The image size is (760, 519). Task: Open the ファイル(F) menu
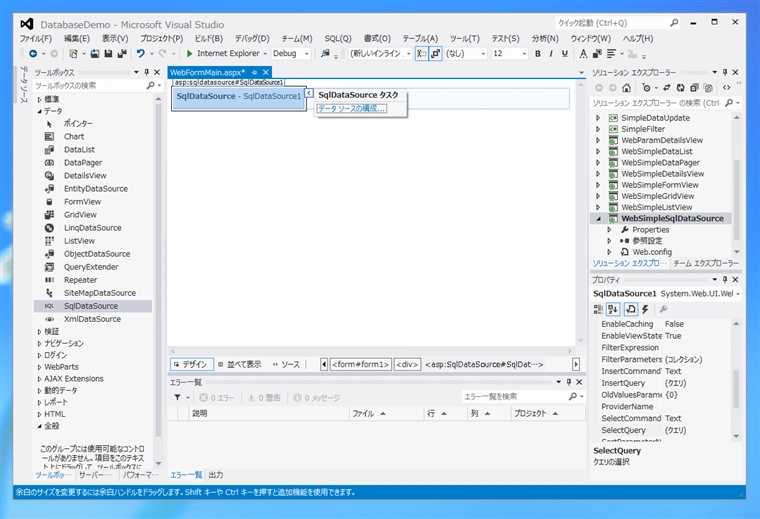[35, 38]
